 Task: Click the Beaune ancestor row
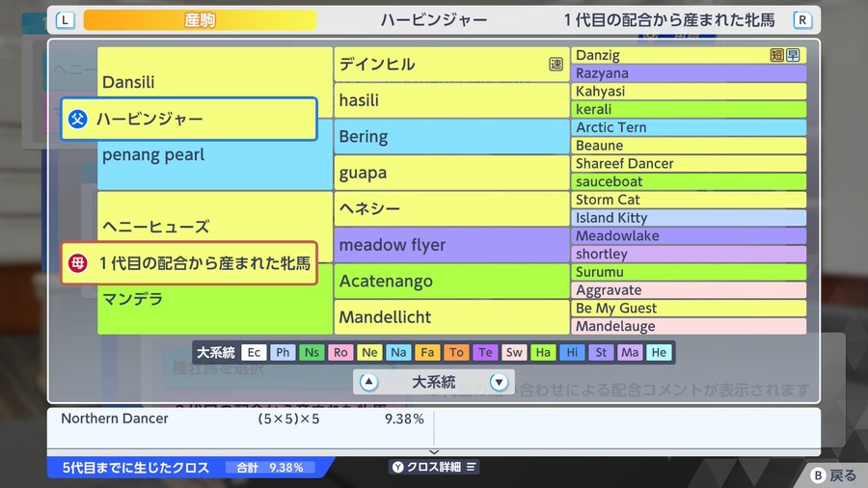(x=689, y=146)
